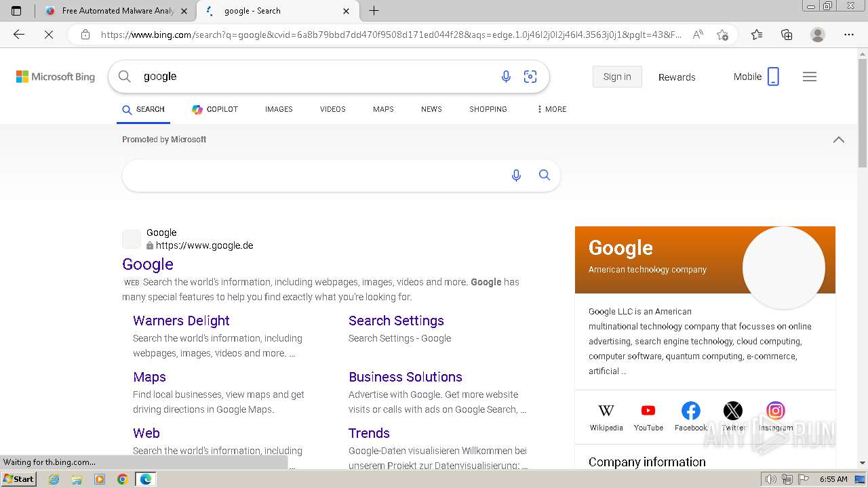This screenshot has height=488, width=868.
Task: Click the read aloud icon in the address bar
Action: (697, 35)
